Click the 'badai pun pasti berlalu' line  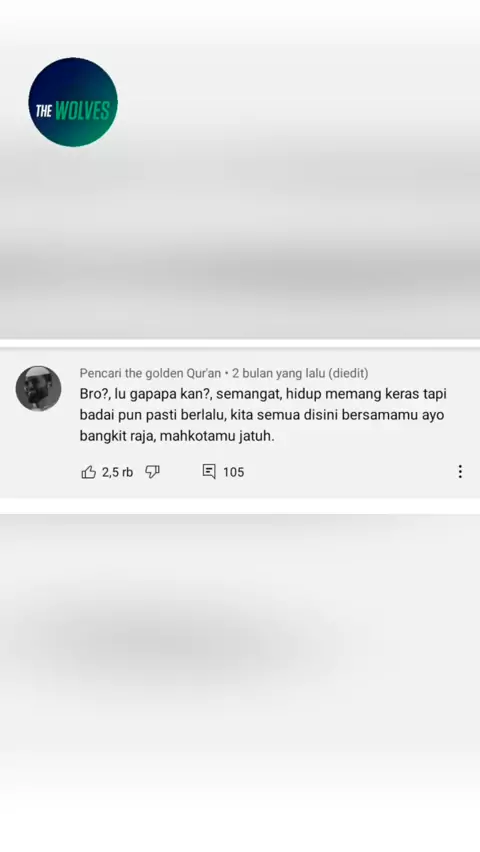262,415
